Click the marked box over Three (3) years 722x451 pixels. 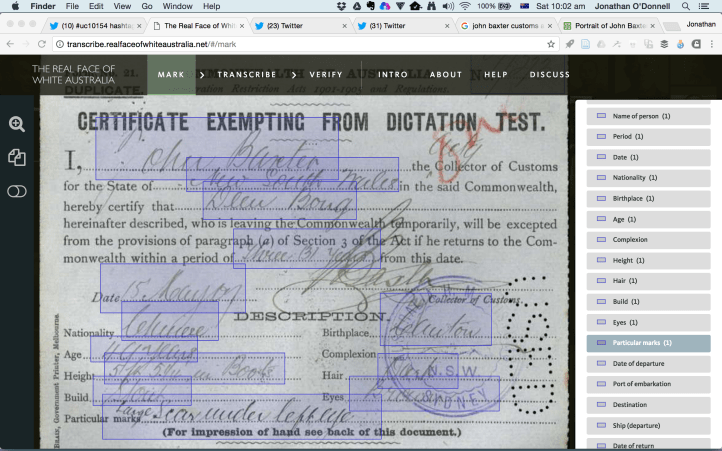point(307,248)
